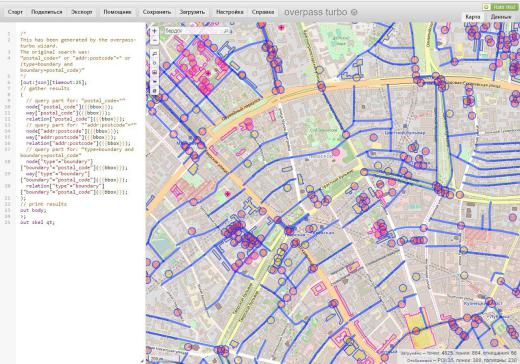Click the Загрузить button
The image size is (520, 364).
192,12
